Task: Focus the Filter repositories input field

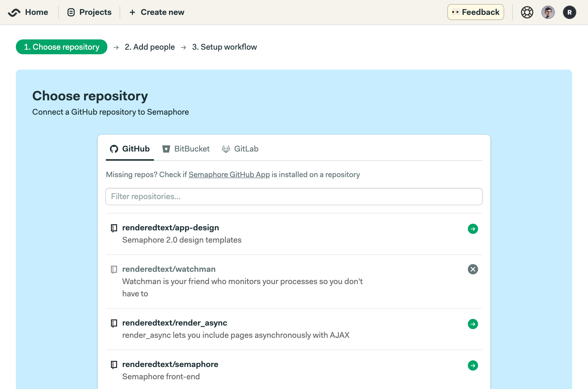Action: [294, 197]
